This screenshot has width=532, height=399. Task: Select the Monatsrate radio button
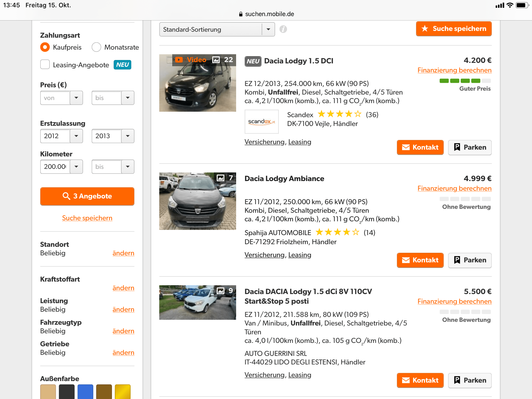96,47
